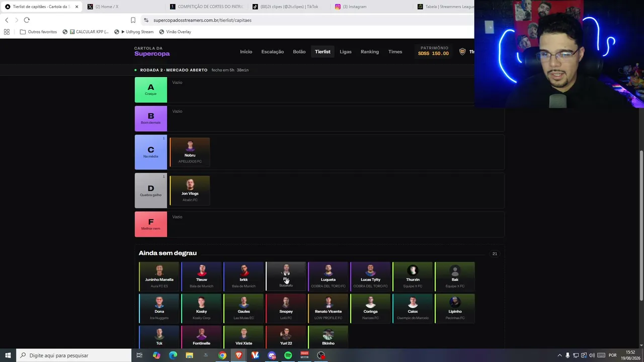Open Brave browser from the taskbar

tap(238, 355)
